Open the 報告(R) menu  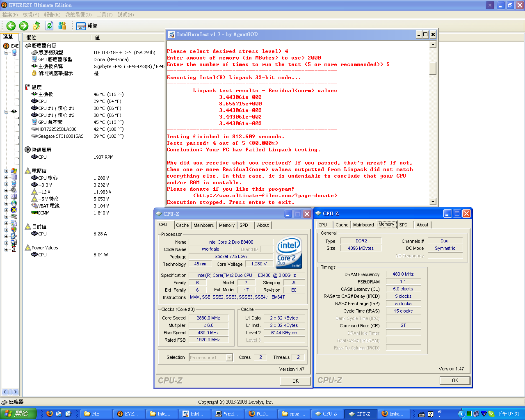point(52,15)
